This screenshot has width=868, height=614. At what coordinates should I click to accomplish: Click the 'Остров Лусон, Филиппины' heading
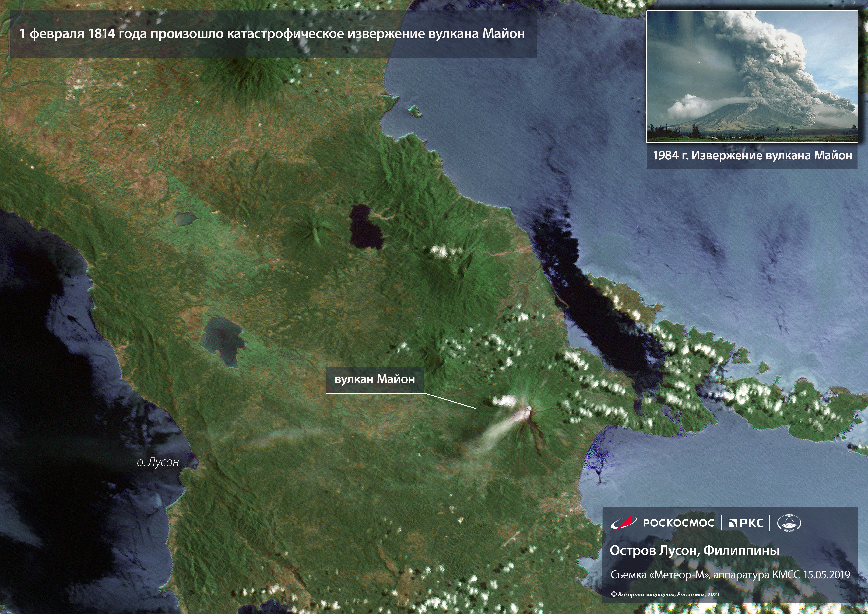(x=694, y=550)
